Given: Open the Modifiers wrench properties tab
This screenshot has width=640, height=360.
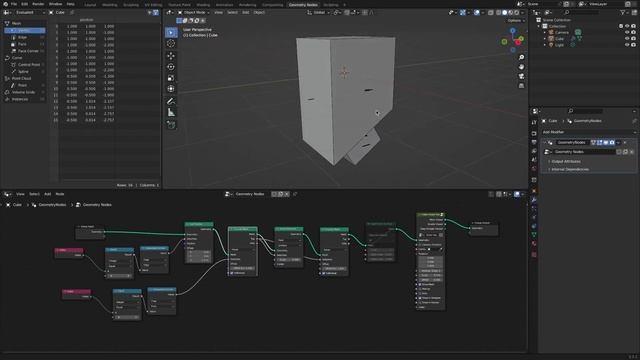Looking at the screenshot, I should pos(534,200).
